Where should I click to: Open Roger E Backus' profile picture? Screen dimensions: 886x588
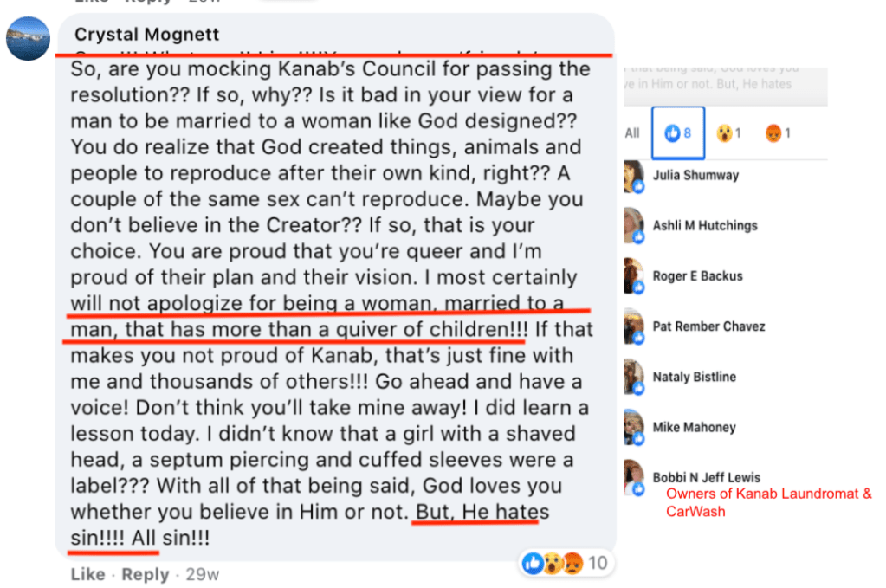(x=634, y=276)
